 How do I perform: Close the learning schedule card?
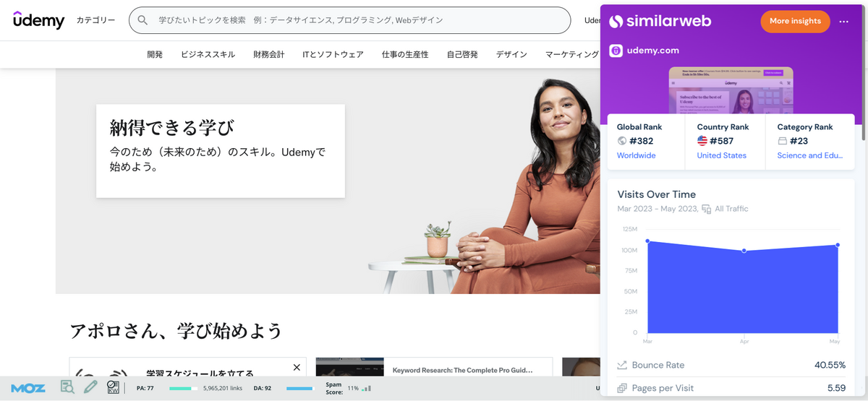point(297,367)
